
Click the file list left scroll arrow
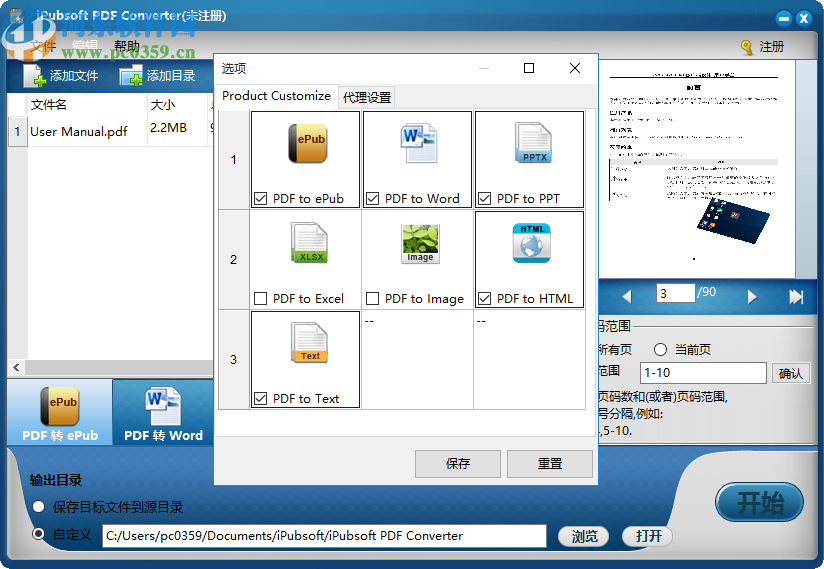click(x=16, y=367)
